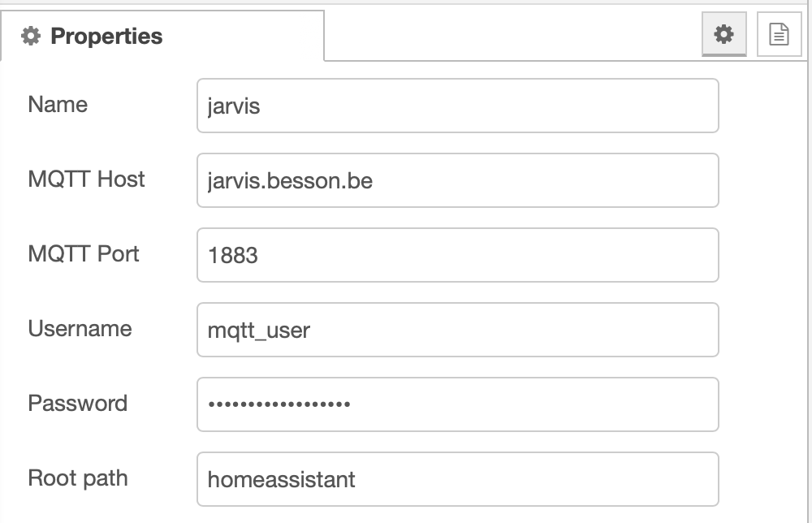Click the Root path input field
Viewport: 812px width, 523px height.
pos(457,479)
